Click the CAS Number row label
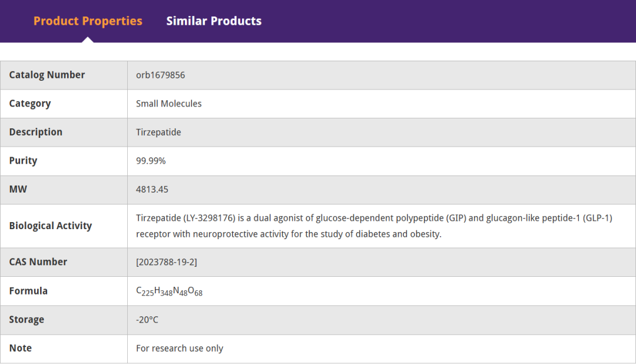This screenshot has width=636, height=364. click(x=38, y=262)
